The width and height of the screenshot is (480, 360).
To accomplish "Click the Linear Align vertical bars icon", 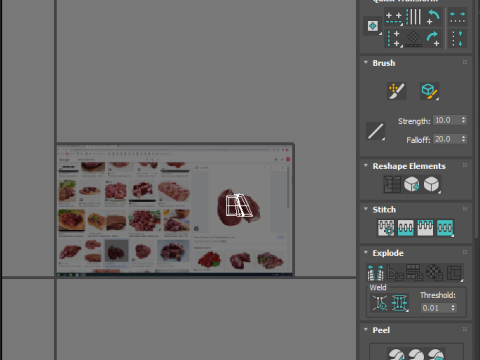I will [414, 17].
